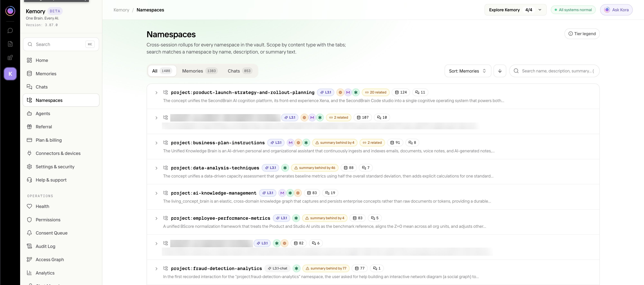Expand project:product-launch-strategy-and-rollout-planning row
The height and width of the screenshot is (285, 644).
(x=156, y=93)
